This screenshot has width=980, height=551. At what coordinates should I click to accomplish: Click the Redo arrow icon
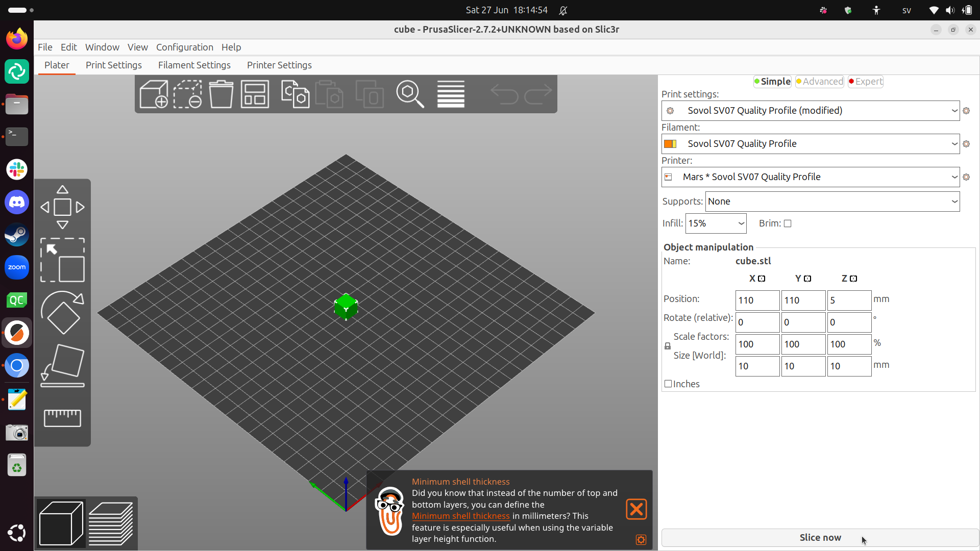coord(538,94)
